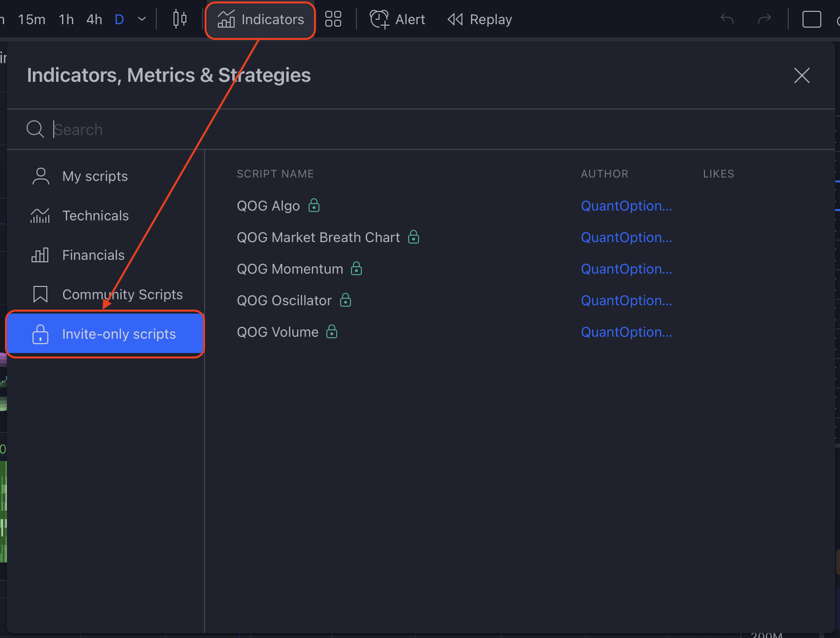
Task: Click the redo arrow icon
Action: 764,20
